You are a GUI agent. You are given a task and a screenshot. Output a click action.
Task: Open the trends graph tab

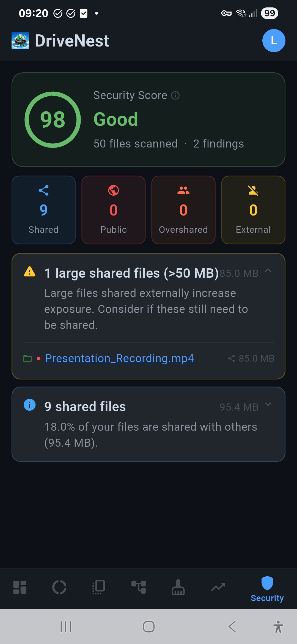tap(218, 587)
